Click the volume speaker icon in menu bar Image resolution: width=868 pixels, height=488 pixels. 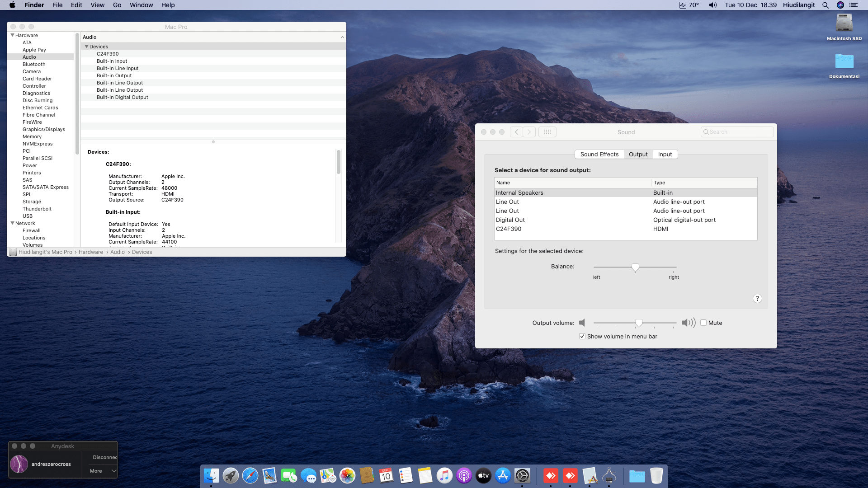pos(712,5)
